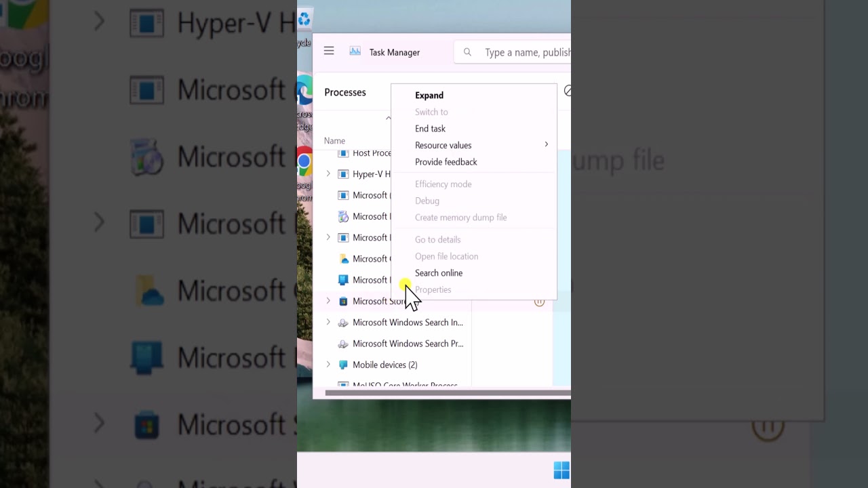Click the greyed-out Debug menu entry
Image resolution: width=868 pixels, height=488 pixels.
[427, 201]
